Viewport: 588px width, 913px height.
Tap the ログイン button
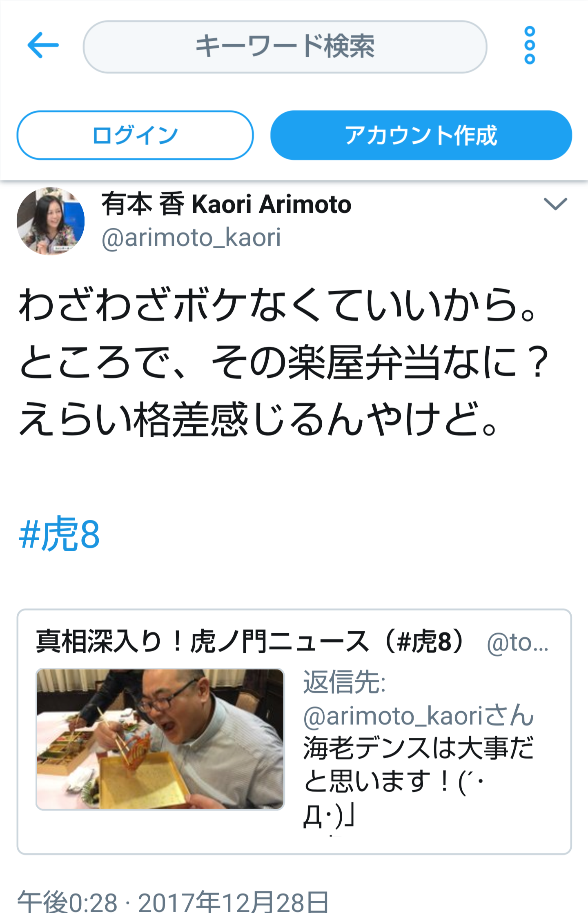click(135, 135)
